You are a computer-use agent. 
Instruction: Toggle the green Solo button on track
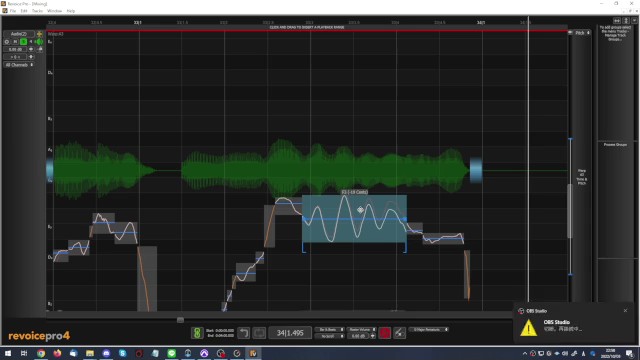pyautogui.click(x=24, y=42)
